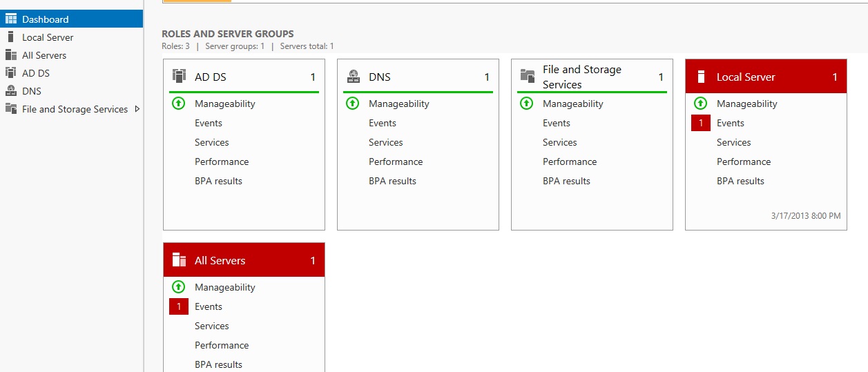Image resolution: width=868 pixels, height=372 pixels.
Task: Open Performance in File and Storage Services tile
Action: coord(570,161)
